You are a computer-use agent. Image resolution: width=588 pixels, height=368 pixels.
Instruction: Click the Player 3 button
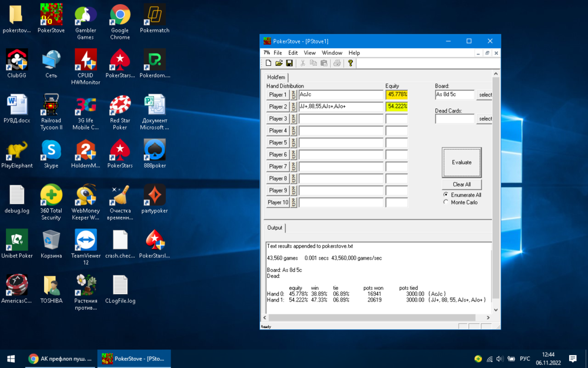(x=278, y=119)
